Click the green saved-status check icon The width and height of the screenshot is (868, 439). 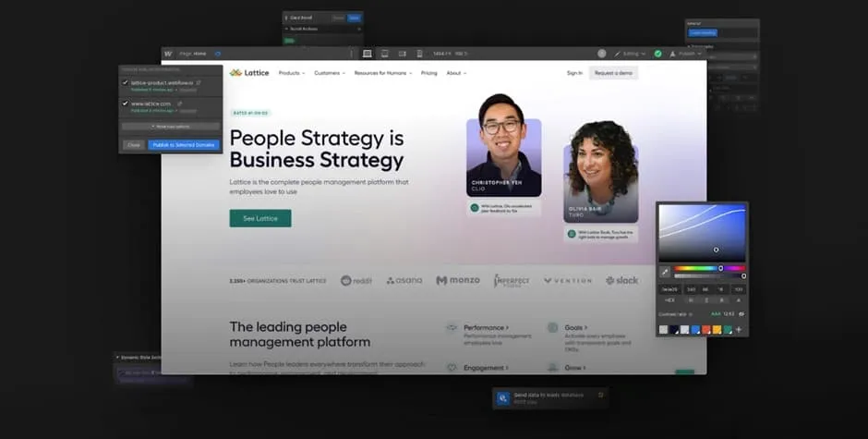point(657,54)
